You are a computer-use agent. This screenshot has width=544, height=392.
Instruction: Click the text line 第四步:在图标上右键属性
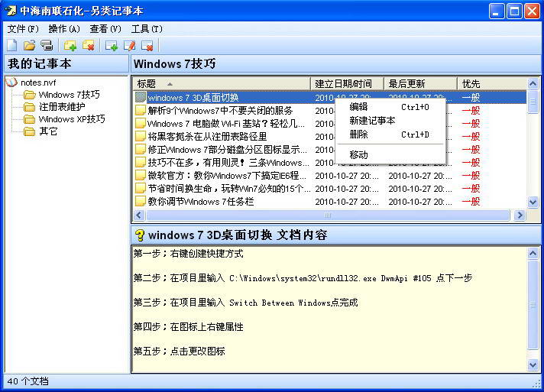pyautogui.click(x=189, y=326)
